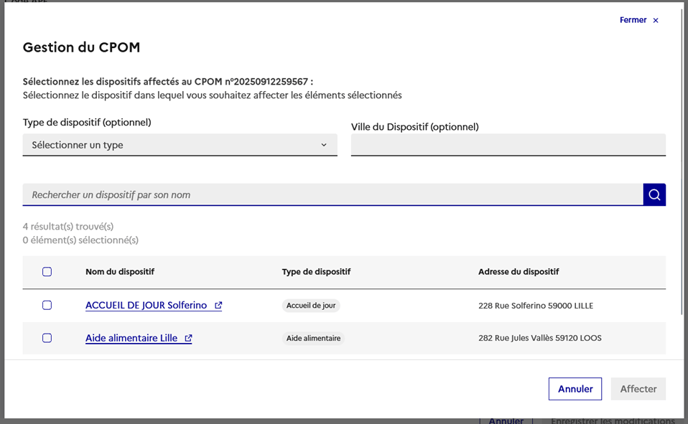Close the modal with Fermer ×
The image size is (688, 424).
[639, 20]
